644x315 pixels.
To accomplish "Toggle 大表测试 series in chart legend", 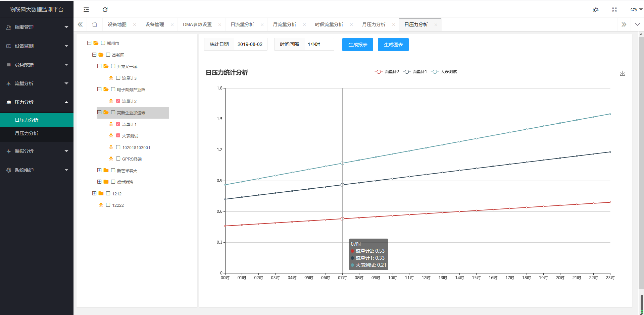I will [x=444, y=72].
